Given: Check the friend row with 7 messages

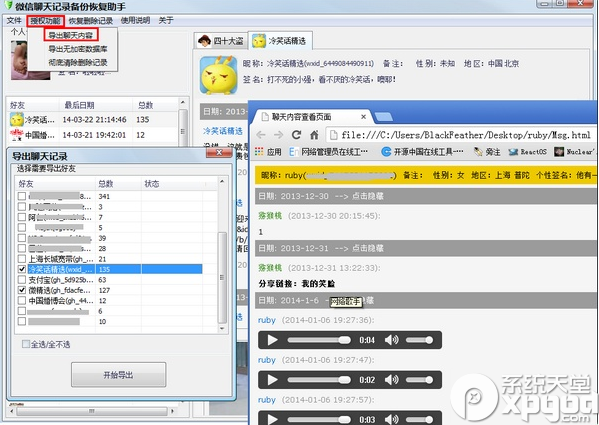Looking at the screenshot, I should 22,217.
